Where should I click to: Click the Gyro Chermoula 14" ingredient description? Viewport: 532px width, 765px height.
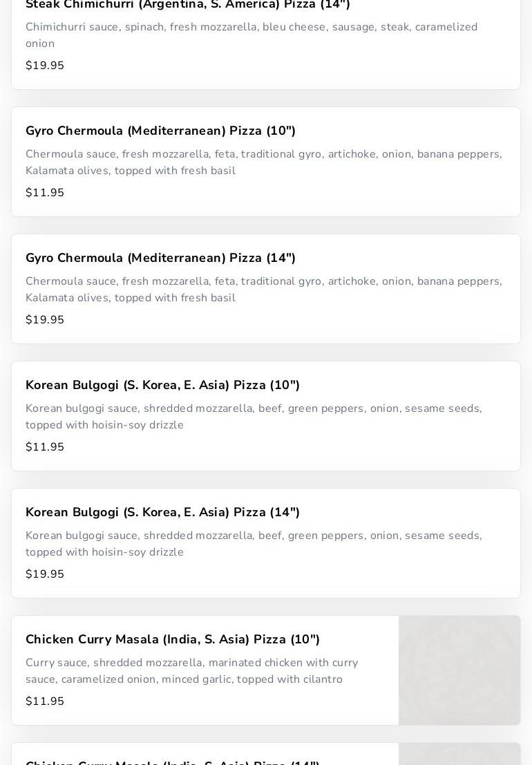click(x=263, y=290)
